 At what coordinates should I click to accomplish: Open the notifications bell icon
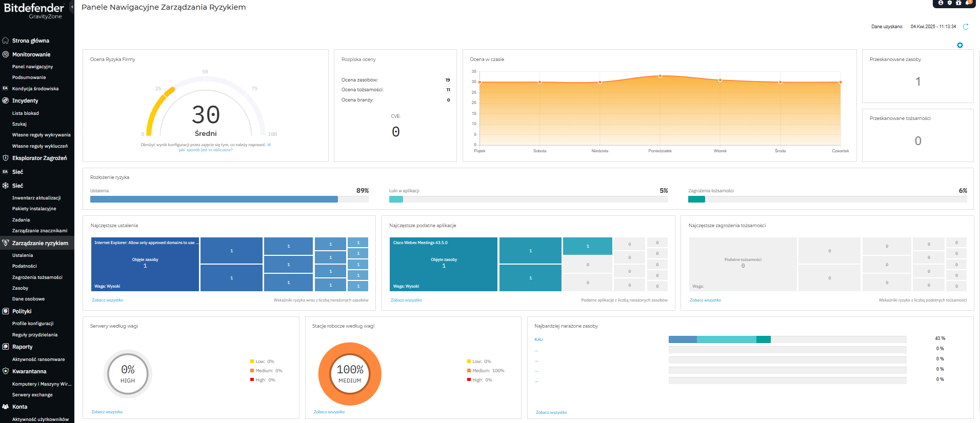tap(968, 3)
